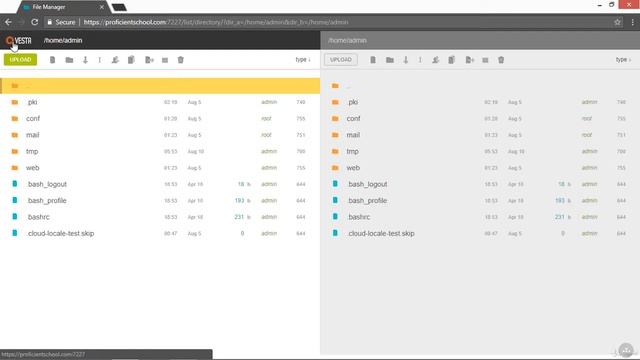
Task: Select .bashrc file in left panel
Action: [160, 217]
